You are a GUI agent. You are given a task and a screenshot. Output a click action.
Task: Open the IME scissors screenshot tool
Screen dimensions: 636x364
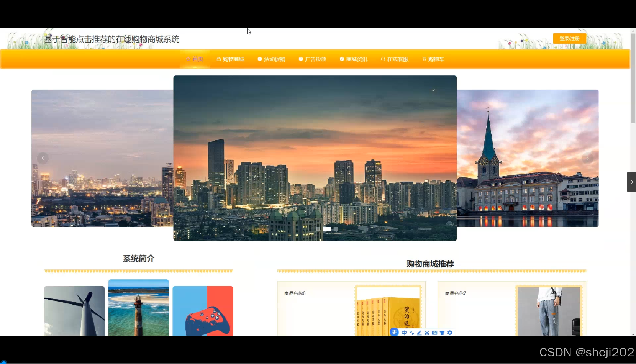click(427, 333)
